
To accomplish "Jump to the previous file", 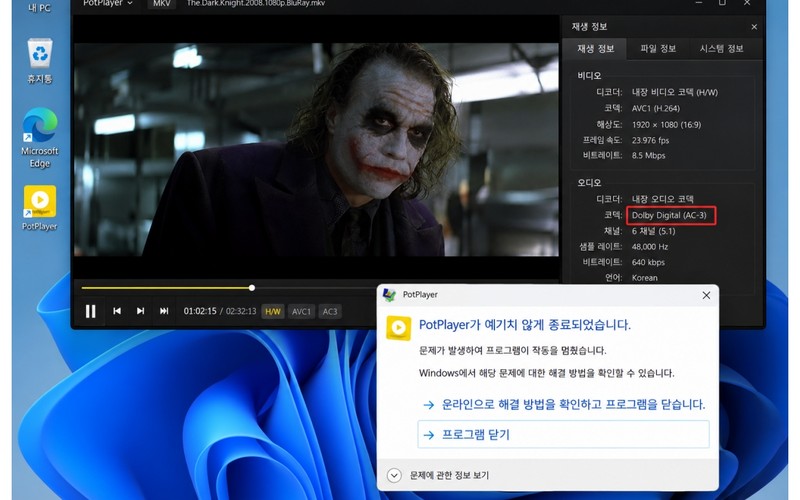I will point(117,311).
